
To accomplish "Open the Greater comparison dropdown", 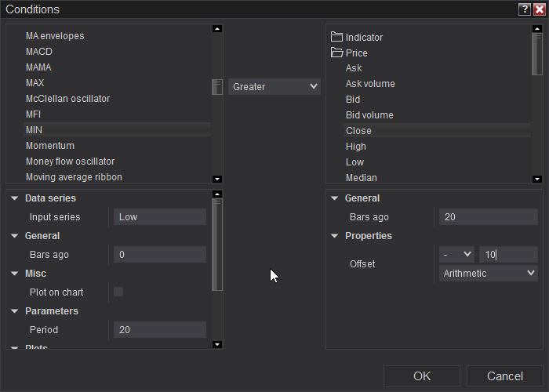I will click(x=274, y=86).
